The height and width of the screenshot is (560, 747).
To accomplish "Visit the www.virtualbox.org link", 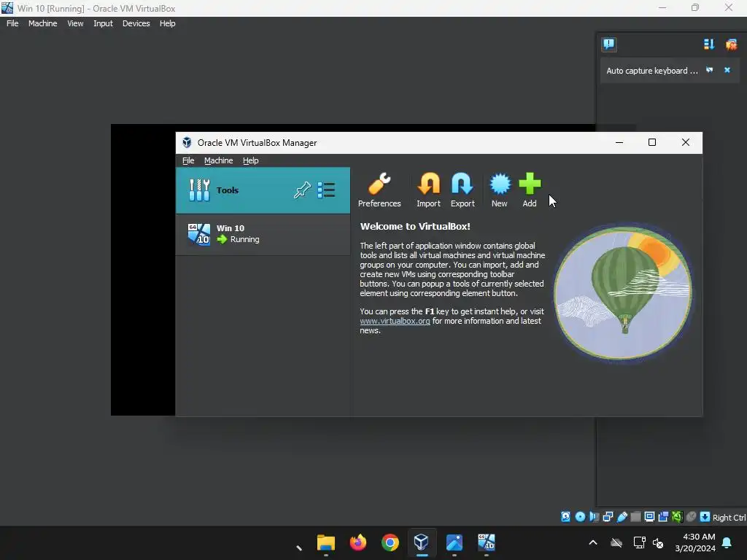I will [395, 321].
